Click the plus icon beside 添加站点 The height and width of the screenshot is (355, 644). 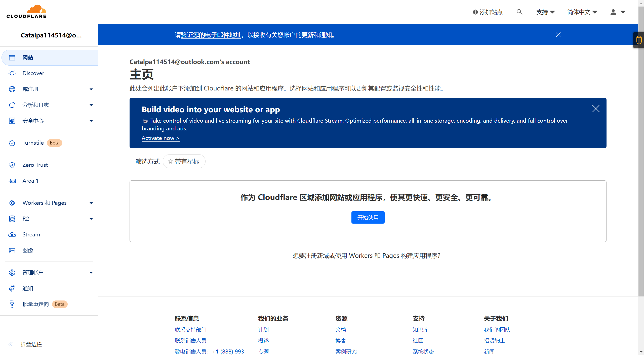[475, 12]
